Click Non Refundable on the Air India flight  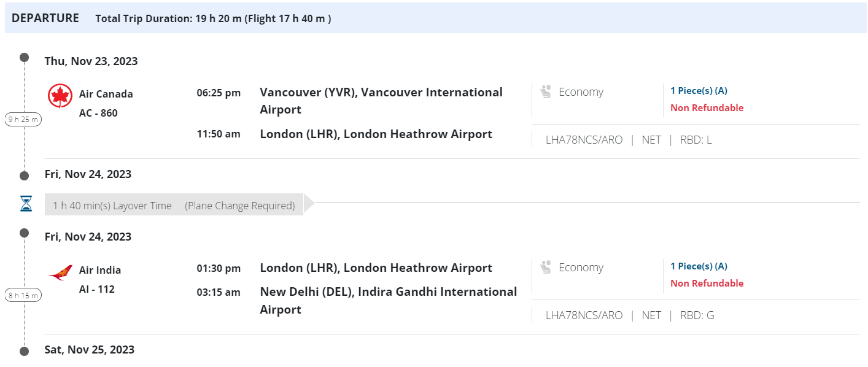tap(707, 284)
